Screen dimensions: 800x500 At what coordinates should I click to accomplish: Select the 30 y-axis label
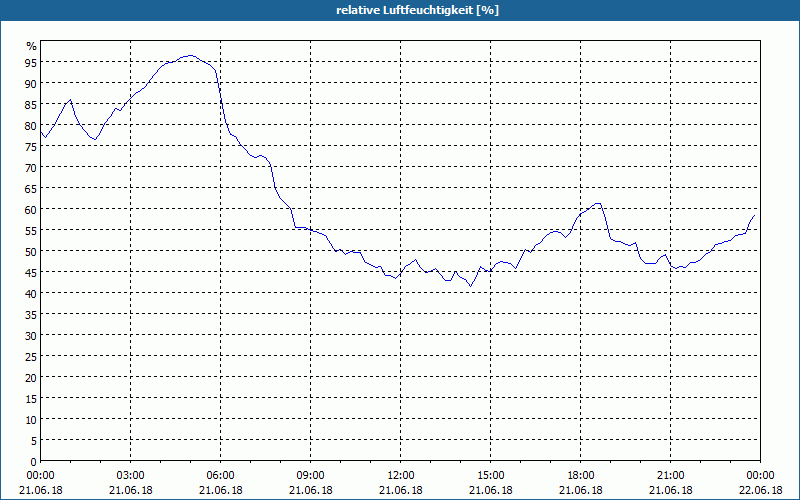click(x=31, y=335)
